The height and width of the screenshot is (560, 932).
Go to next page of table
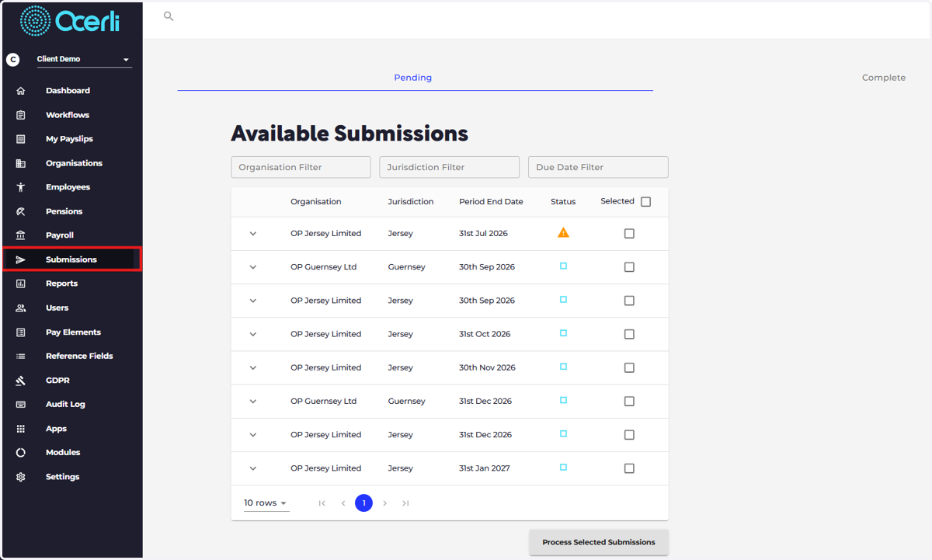(384, 503)
